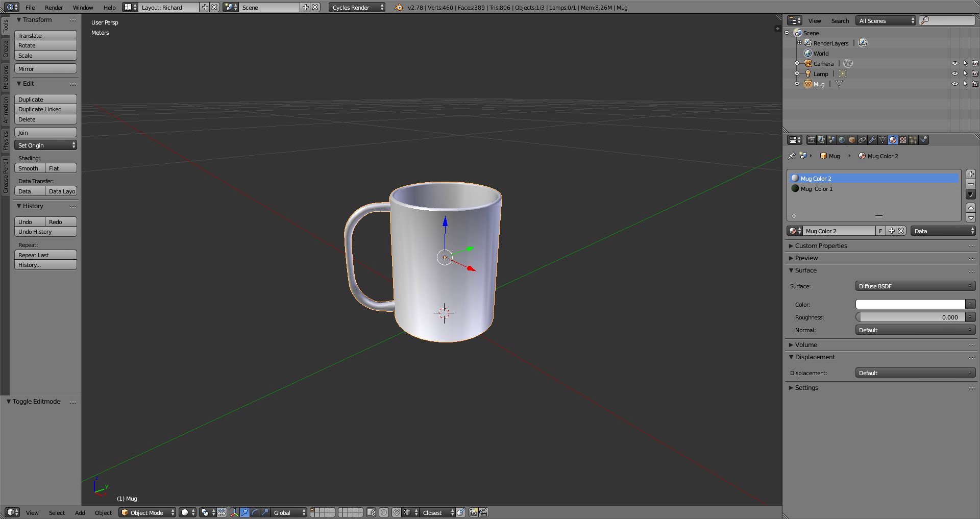The height and width of the screenshot is (519, 980).
Task: Enable the magnet snapping icon
Action: point(397,513)
